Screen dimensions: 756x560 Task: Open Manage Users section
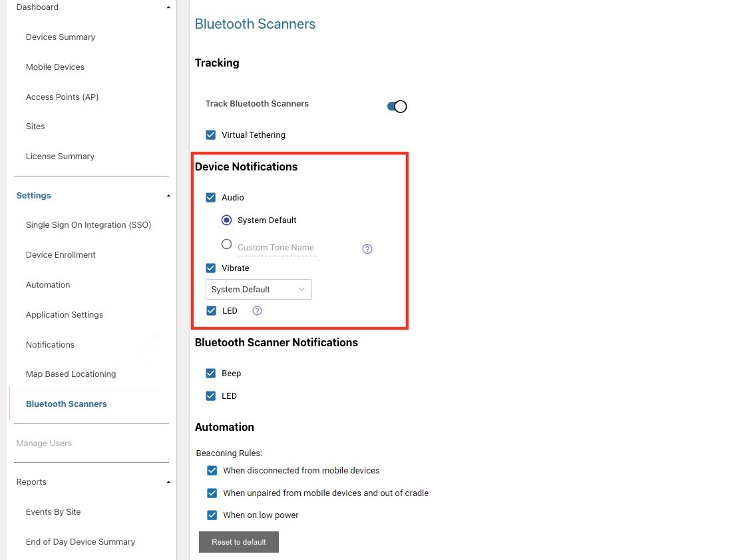[44, 443]
